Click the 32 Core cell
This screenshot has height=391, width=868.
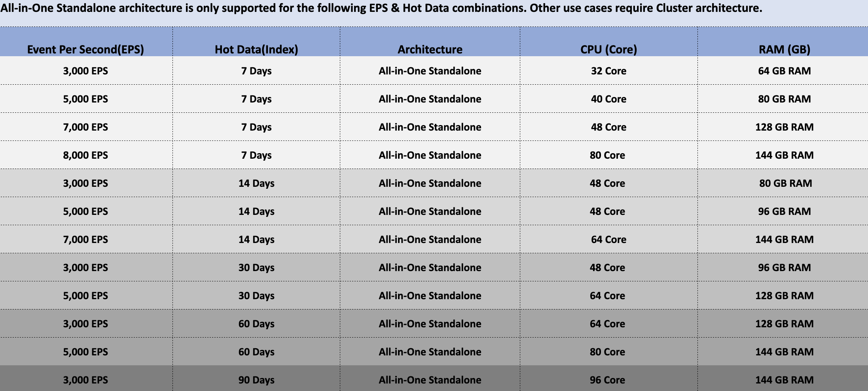click(608, 71)
